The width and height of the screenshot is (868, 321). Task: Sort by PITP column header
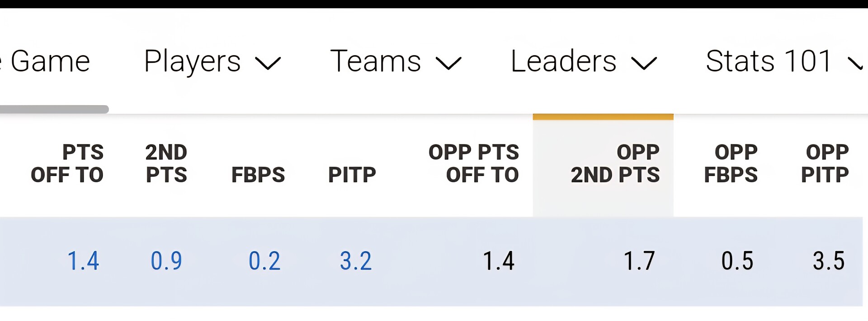point(352,175)
